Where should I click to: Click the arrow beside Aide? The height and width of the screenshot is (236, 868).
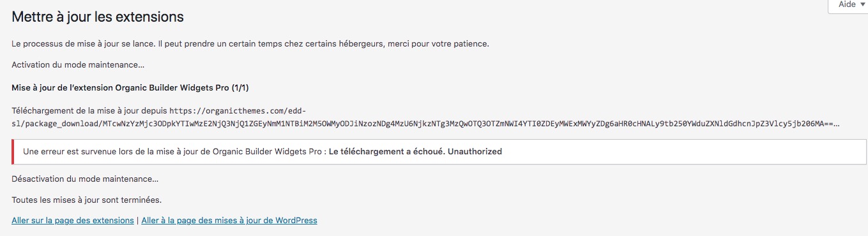pyautogui.click(x=862, y=4)
